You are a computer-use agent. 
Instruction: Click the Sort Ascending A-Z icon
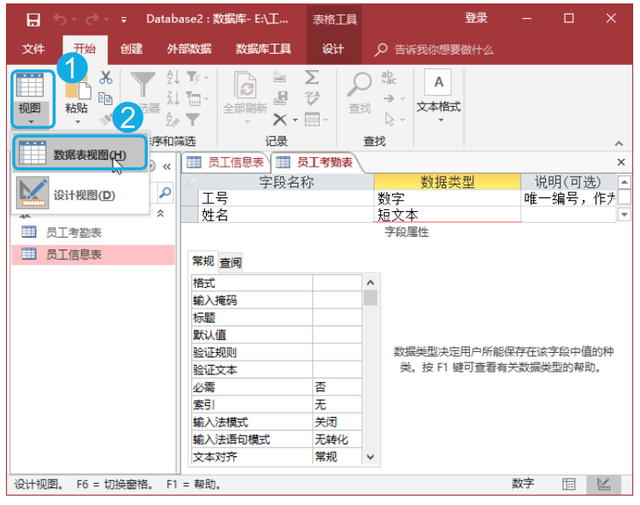tap(173, 77)
